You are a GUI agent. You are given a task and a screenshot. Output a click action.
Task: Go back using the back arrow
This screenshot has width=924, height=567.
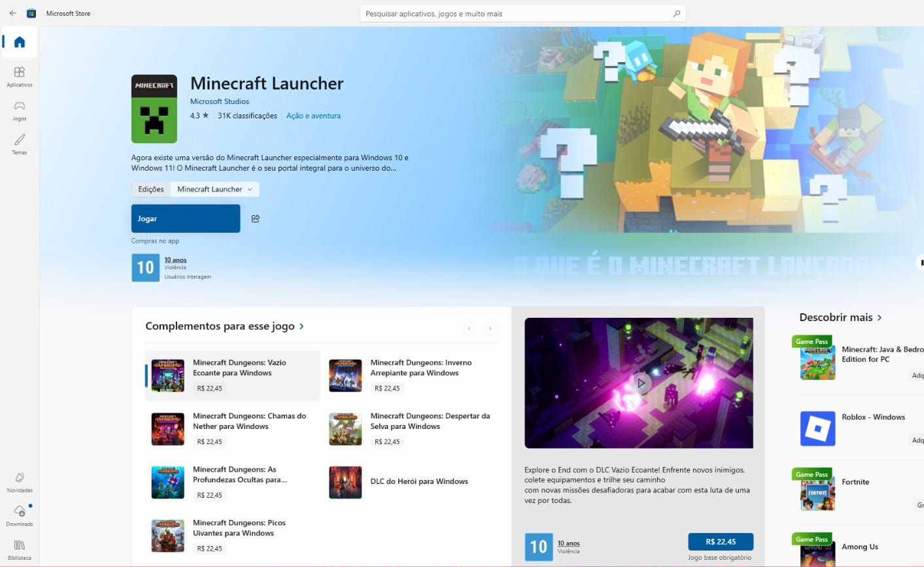(12, 13)
